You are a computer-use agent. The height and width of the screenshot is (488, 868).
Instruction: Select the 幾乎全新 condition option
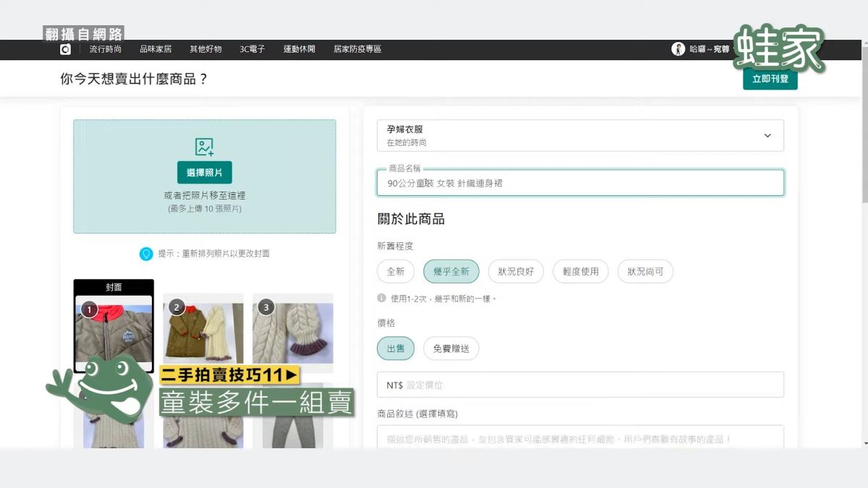tap(451, 272)
